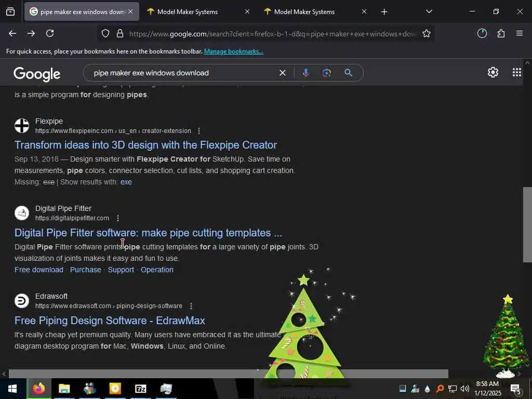Open Manage bookmarks link
532x399 pixels.
pyautogui.click(x=233, y=51)
